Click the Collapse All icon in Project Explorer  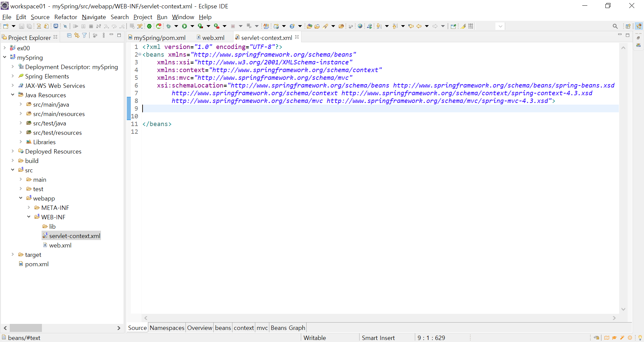coord(69,35)
